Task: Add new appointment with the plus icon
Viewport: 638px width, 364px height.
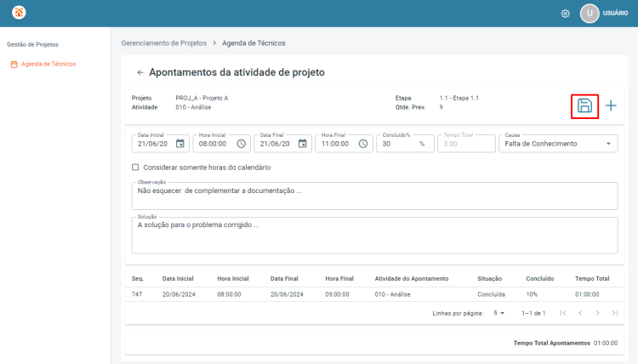Action: point(611,105)
